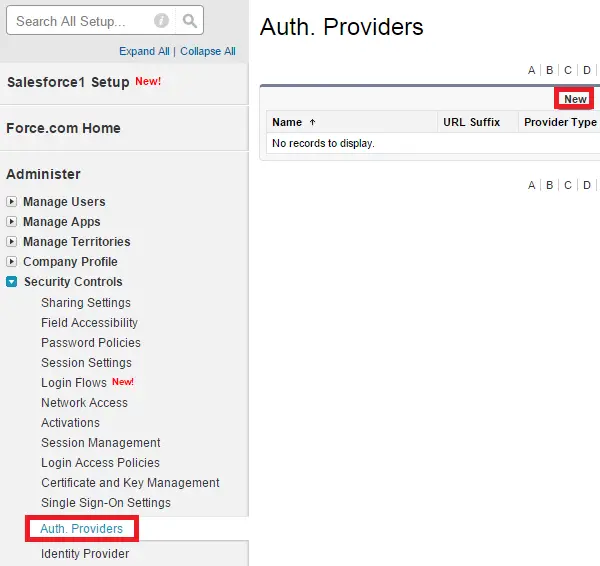Click the search magnifier icon
Viewport: 600px width, 566px height.
point(190,21)
